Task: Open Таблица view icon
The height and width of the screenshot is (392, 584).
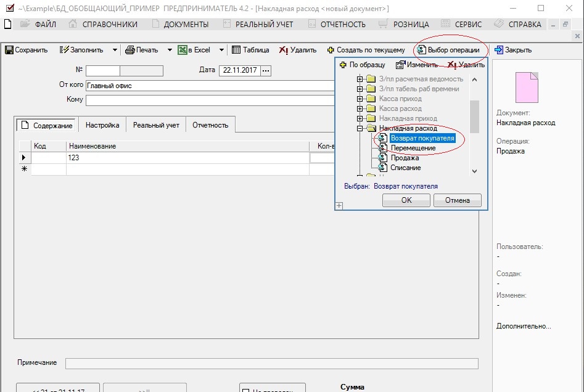Action: (x=236, y=50)
